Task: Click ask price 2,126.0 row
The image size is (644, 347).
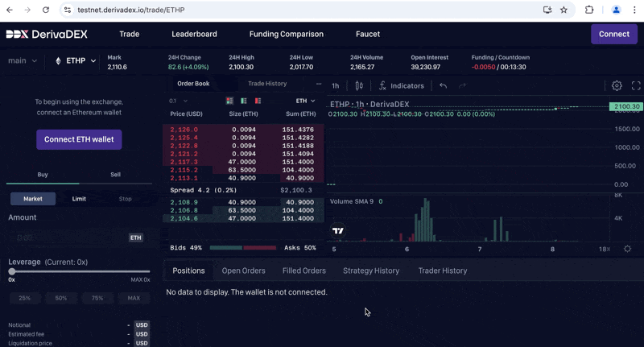Action: (x=243, y=130)
